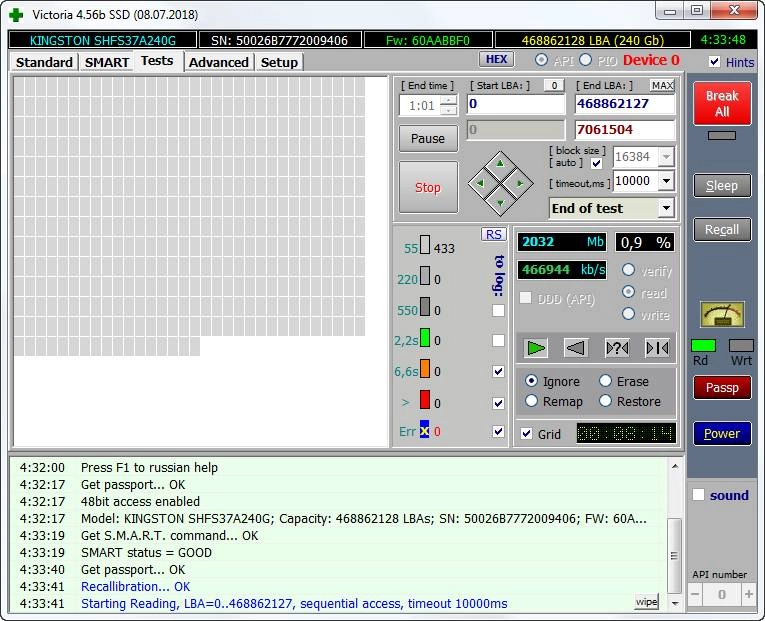
Task: Enable the 2,2s to-log checkbox
Action: (498, 340)
